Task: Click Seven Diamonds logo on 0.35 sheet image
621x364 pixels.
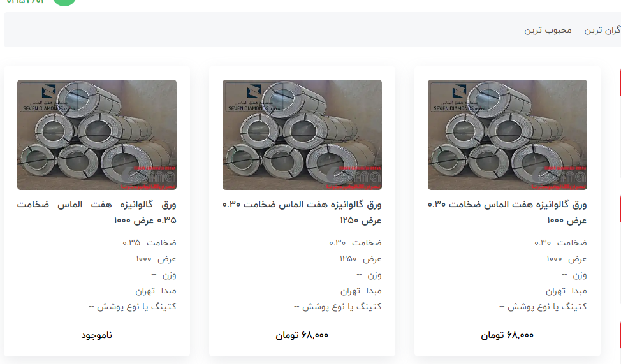Action: pyautogui.click(x=48, y=98)
